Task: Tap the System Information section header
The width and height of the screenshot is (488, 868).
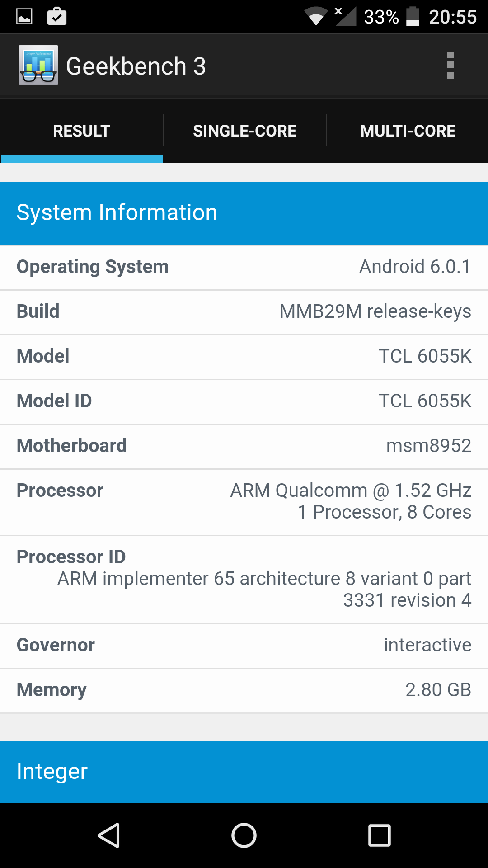Action: 244,213
